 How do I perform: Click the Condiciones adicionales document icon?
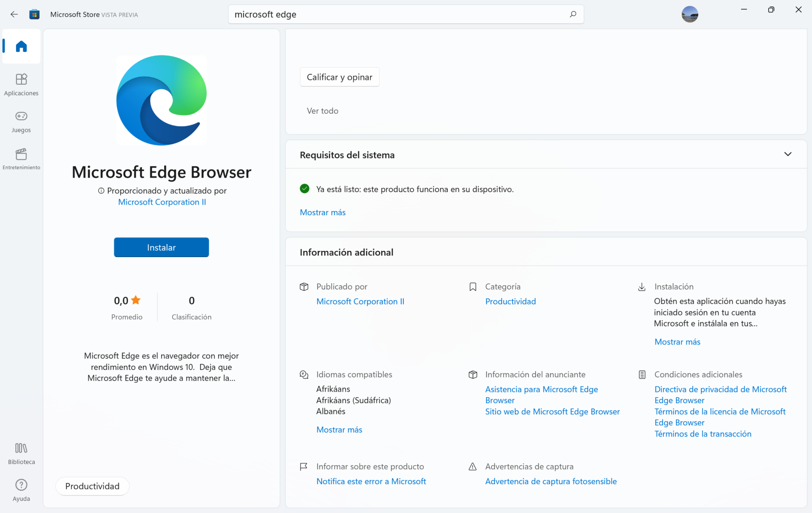click(642, 375)
